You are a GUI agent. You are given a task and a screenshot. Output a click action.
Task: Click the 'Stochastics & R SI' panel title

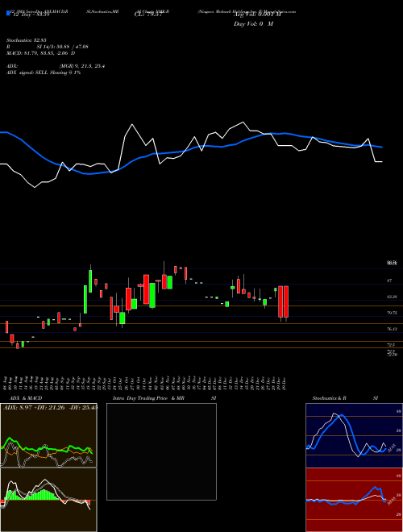coord(345,398)
